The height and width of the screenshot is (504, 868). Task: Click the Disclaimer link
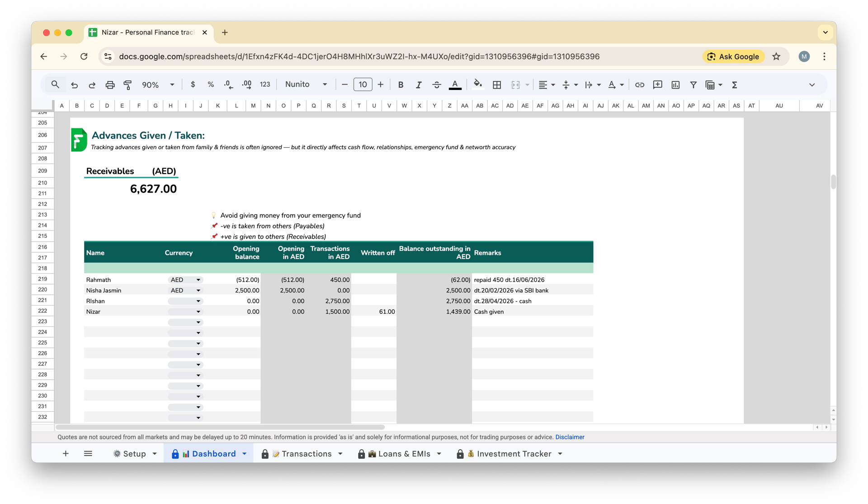click(x=570, y=437)
